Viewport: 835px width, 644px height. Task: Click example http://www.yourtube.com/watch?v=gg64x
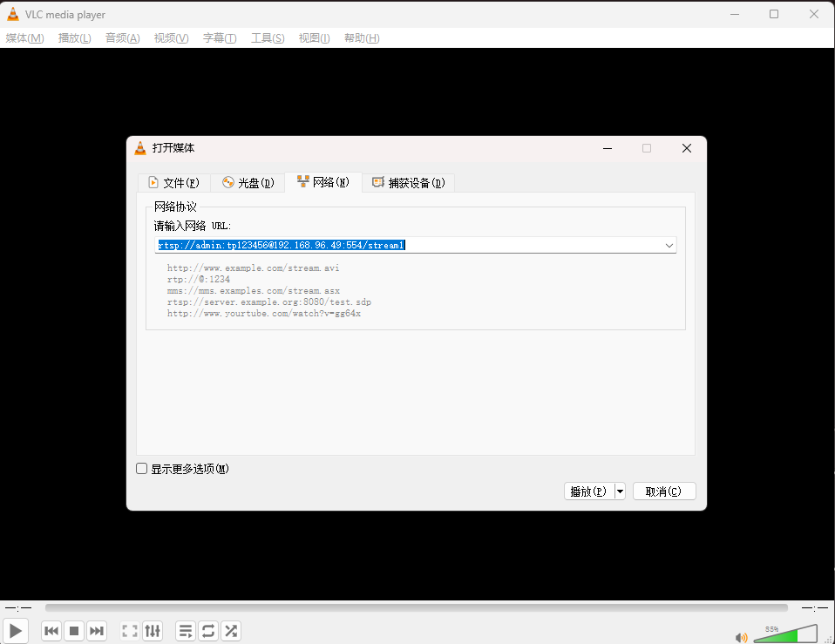point(263,314)
